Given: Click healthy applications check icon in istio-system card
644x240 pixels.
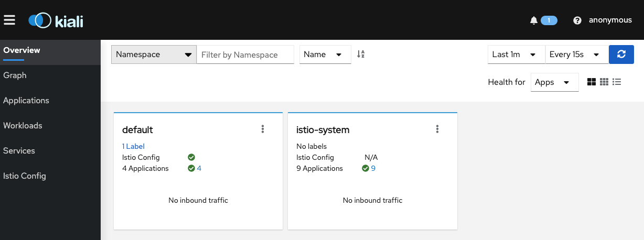Looking at the screenshot, I should (x=366, y=168).
